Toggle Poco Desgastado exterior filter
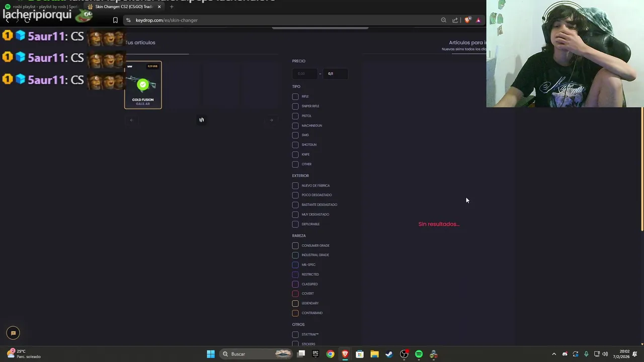This screenshot has height=362, width=644. [x=295, y=195]
